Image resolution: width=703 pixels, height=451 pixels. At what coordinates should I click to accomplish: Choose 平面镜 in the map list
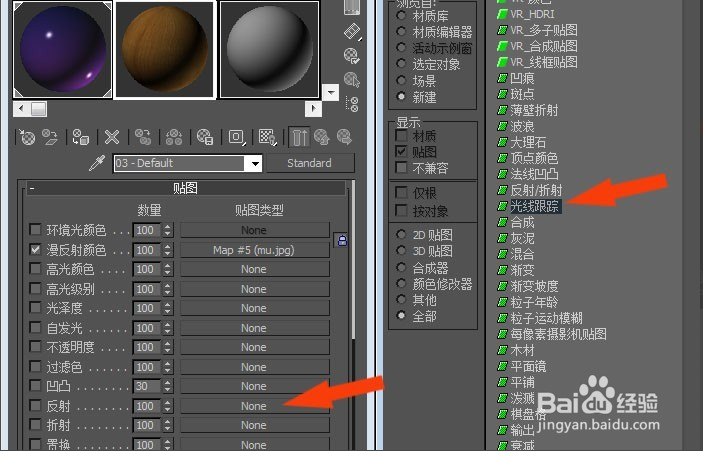click(529, 366)
